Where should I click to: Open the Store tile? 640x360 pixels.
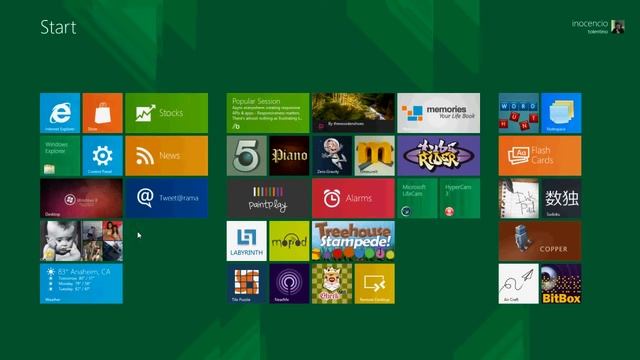[102, 113]
